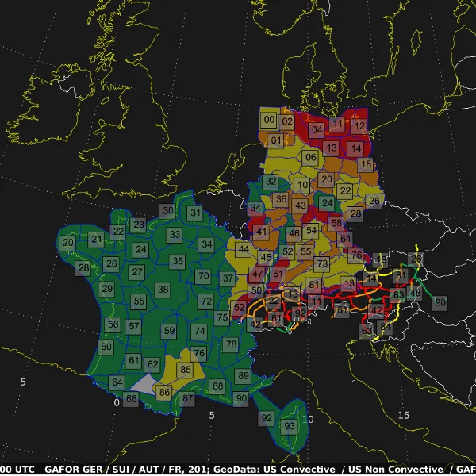Viewport: 476px width, 476px height.
Task: Select French area label 75
Action: click(222, 318)
